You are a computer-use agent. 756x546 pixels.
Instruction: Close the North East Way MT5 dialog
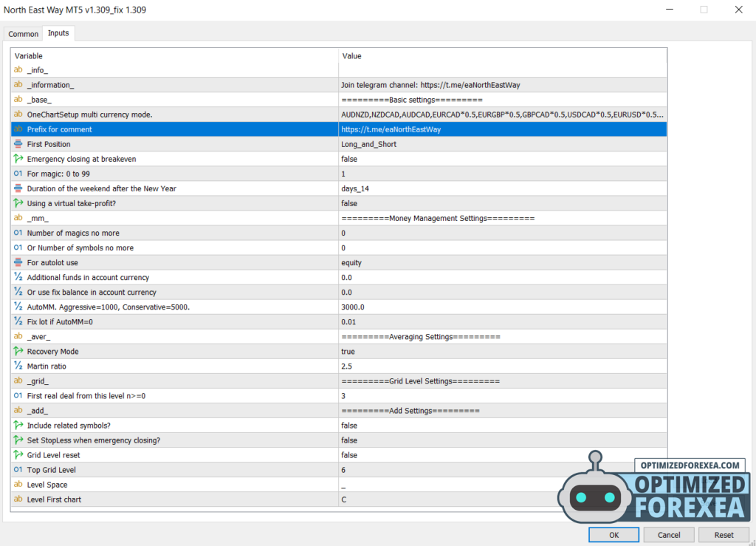tap(738, 10)
